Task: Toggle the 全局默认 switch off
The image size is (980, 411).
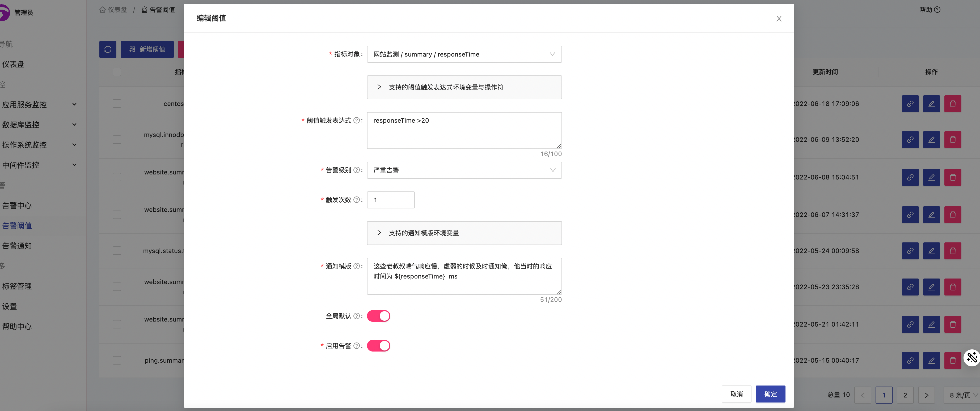Action: tap(378, 316)
